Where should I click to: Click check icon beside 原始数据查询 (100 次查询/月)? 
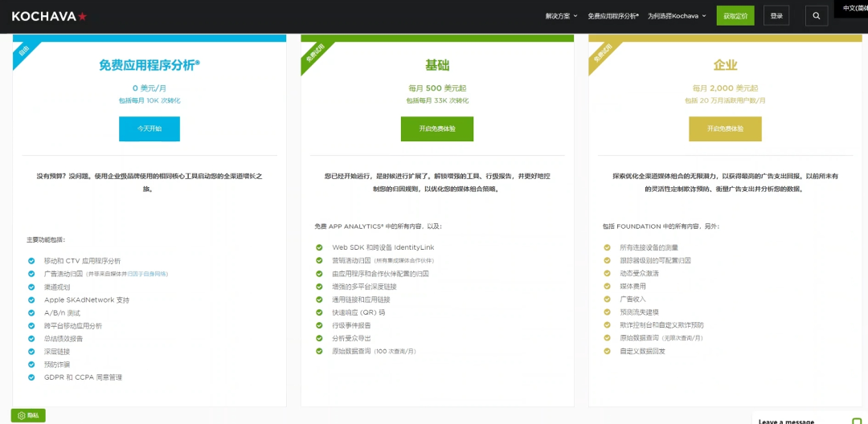click(319, 351)
